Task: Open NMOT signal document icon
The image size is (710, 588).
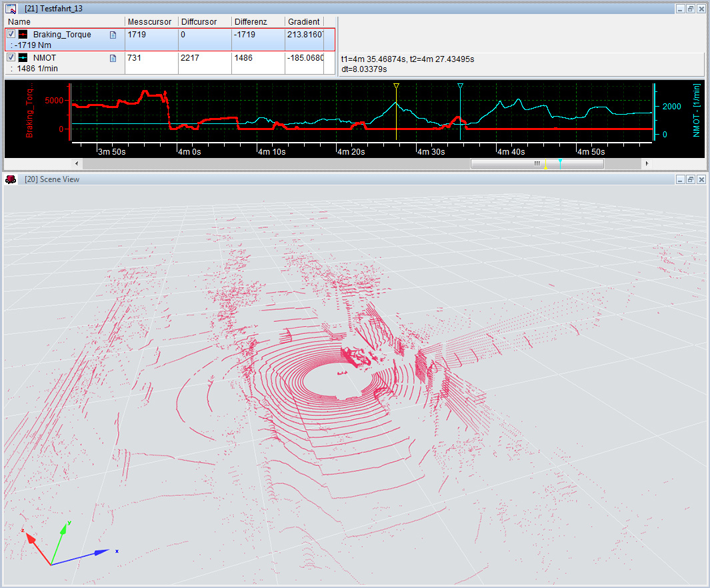Action: pos(113,58)
